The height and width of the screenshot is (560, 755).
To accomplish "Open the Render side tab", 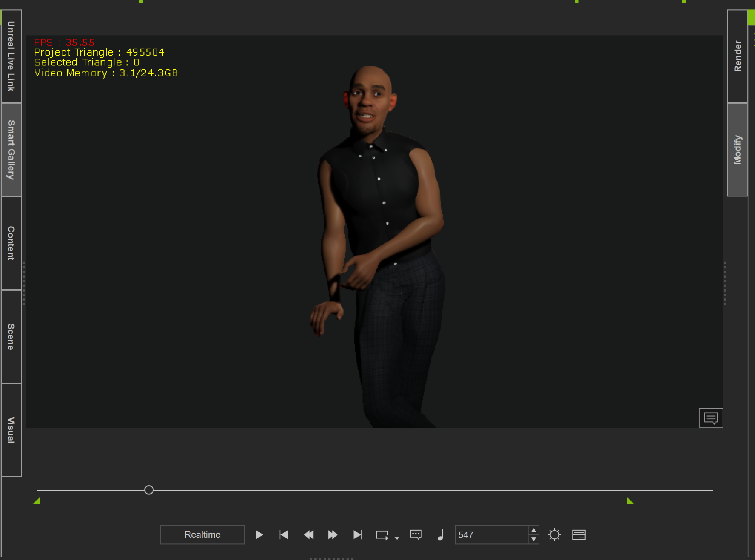I will 737,56.
